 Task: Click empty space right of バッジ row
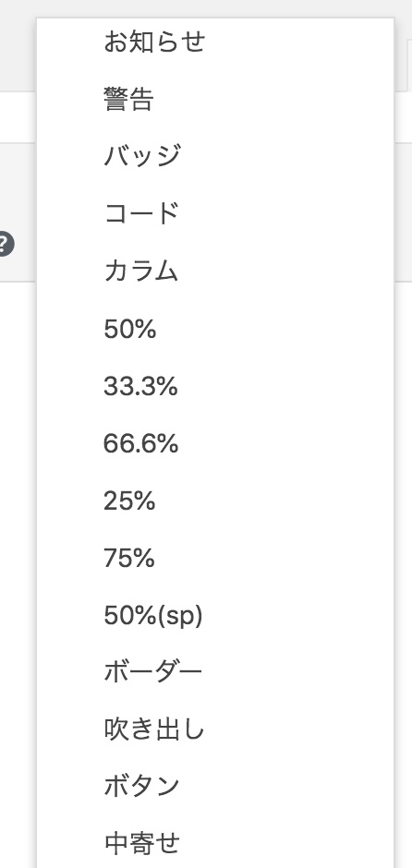coord(288,157)
